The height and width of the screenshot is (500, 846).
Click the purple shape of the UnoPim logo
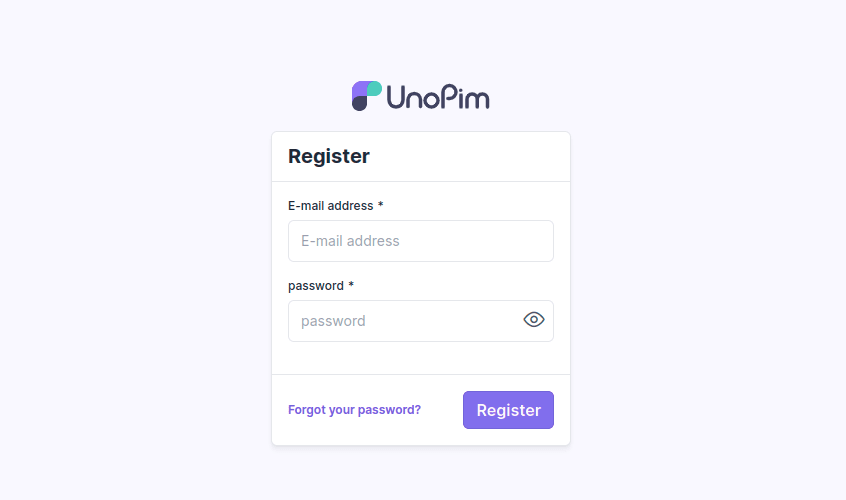tap(359, 88)
